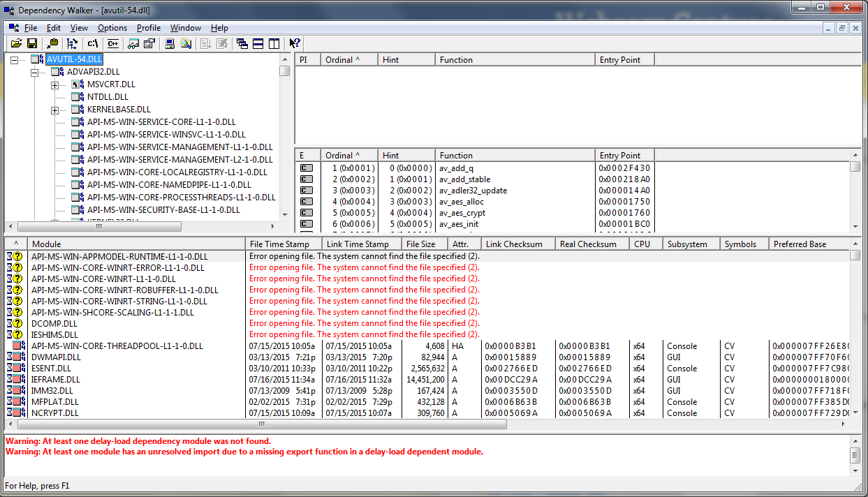868x497 pixels.
Task: Save the session using the floppy disk icon
Action: (x=32, y=43)
